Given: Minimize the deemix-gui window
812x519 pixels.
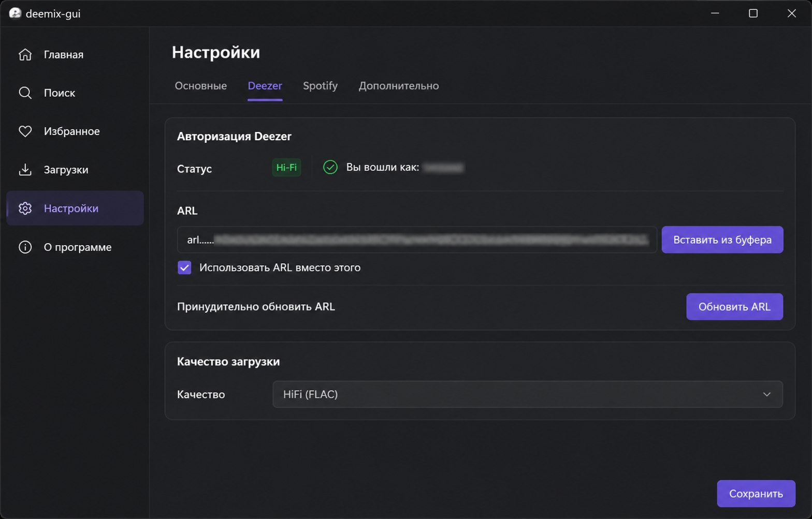Looking at the screenshot, I should point(715,13).
